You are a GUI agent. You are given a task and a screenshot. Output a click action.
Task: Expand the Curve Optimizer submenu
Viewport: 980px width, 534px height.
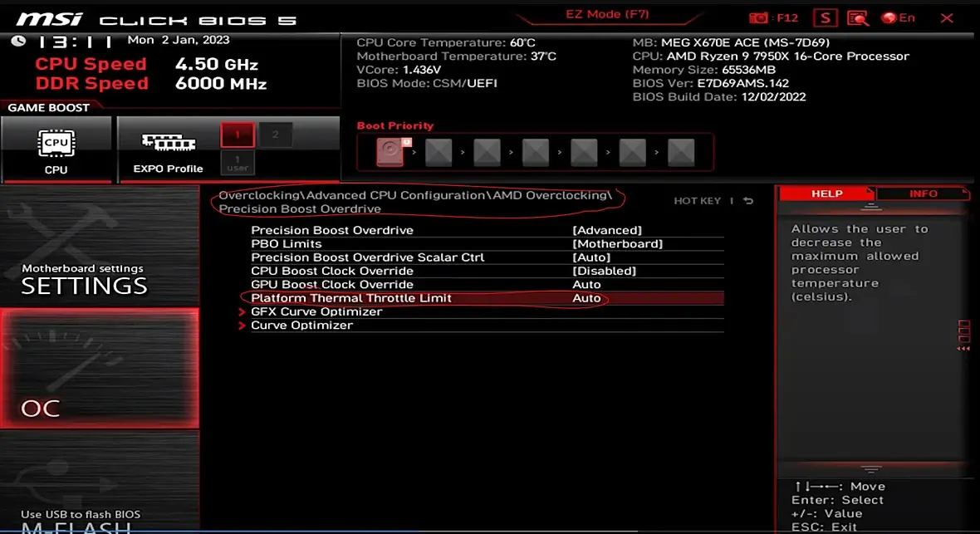pos(301,326)
